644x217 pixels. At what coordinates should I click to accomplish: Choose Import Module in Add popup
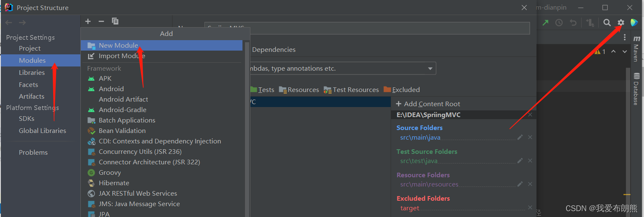coord(162,56)
